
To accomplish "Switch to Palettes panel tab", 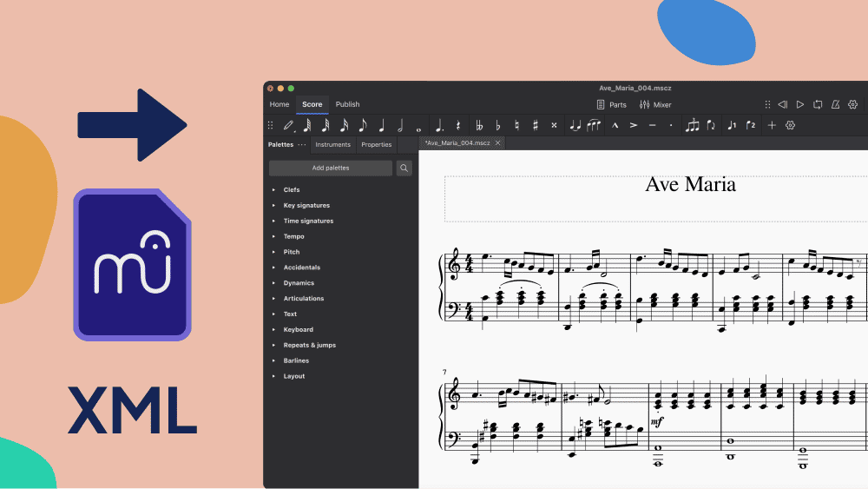I will [280, 144].
